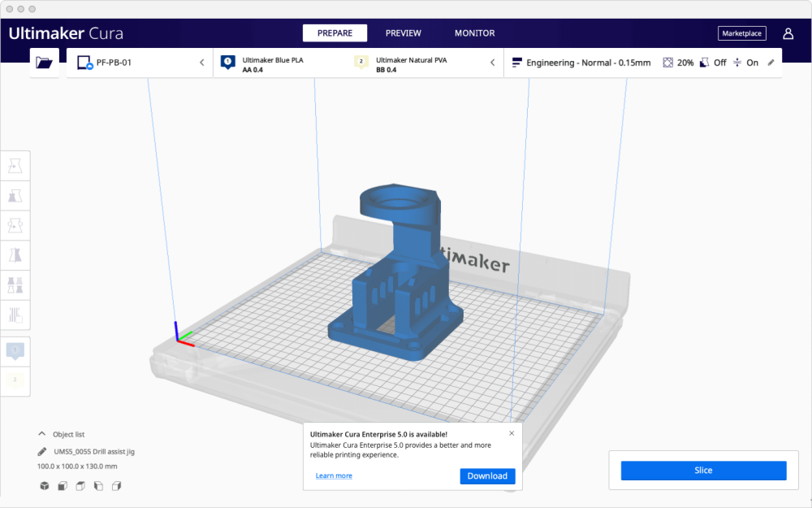Click model dimensions 100.0 x 100.0 x 130.0 mm
812x508 pixels.
pyautogui.click(x=77, y=467)
